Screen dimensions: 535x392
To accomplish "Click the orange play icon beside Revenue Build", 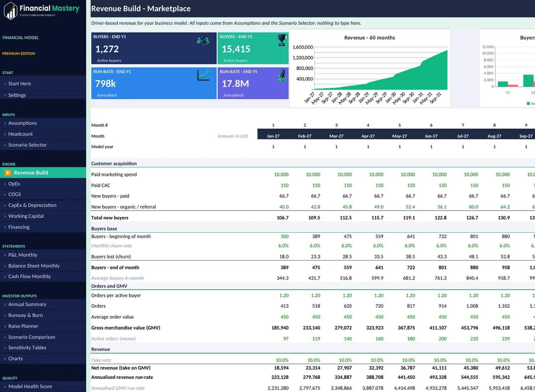I will pyautogui.click(x=8, y=173).
